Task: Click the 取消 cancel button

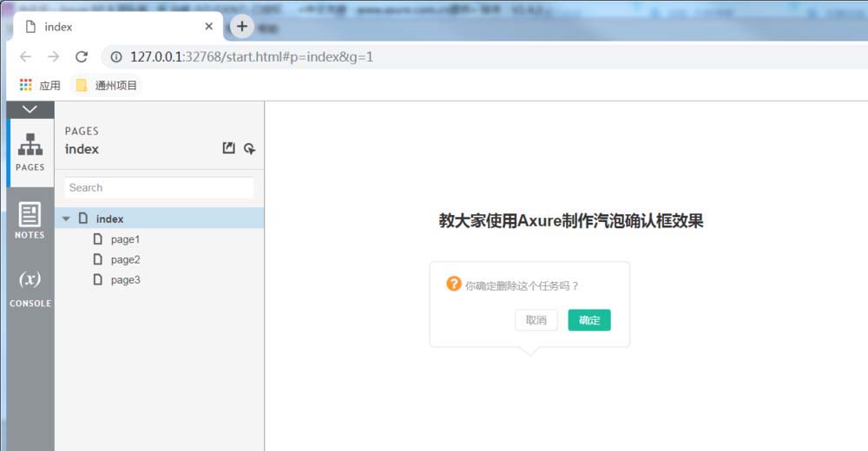Action: [x=536, y=320]
